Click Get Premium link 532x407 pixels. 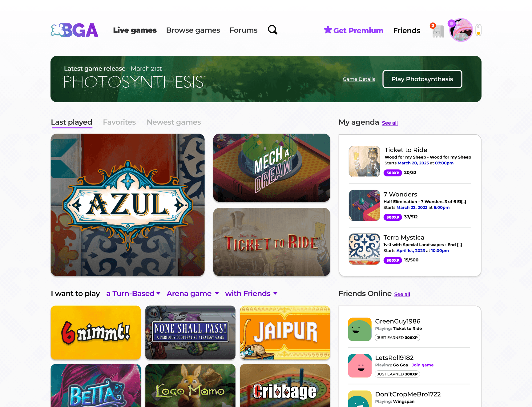pyautogui.click(x=358, y=30)
